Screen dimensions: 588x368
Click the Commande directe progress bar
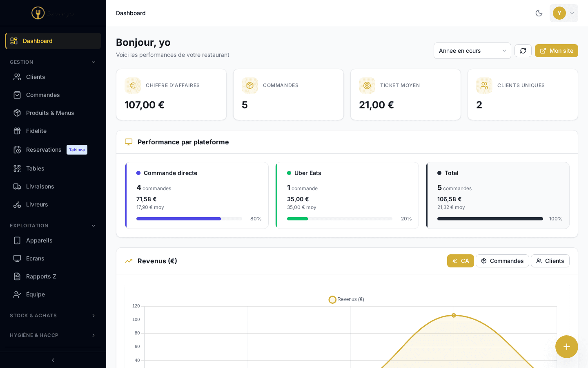point(189,219)
